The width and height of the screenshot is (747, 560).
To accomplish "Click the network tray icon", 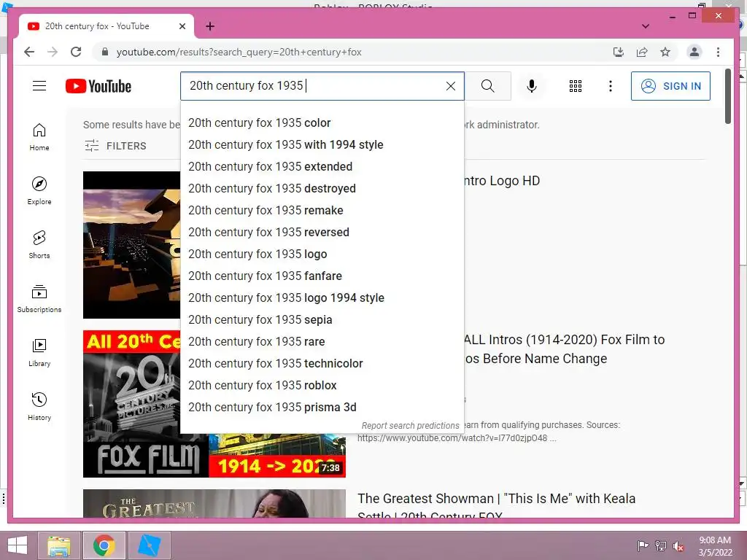I will (x=660, y=546).
